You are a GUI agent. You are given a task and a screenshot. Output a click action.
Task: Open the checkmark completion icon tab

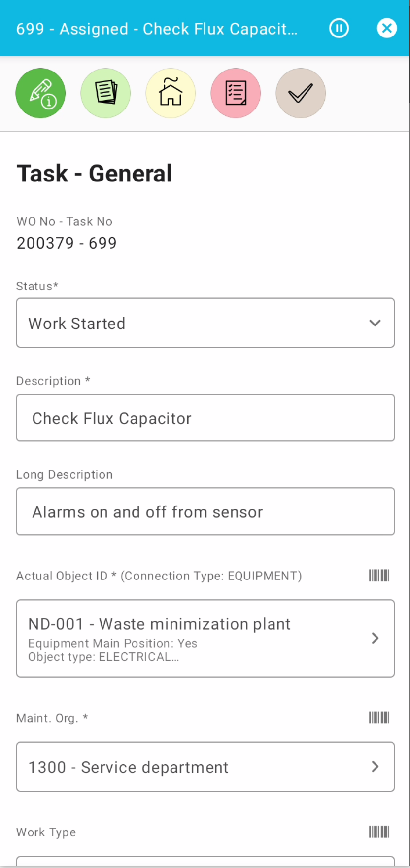[x=301, y=93]
